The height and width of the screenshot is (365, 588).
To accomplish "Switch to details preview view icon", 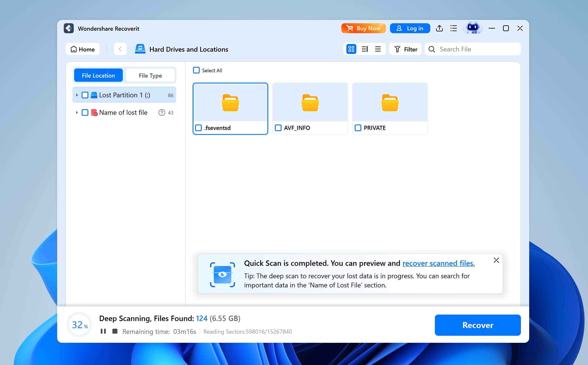I will 364,49.
